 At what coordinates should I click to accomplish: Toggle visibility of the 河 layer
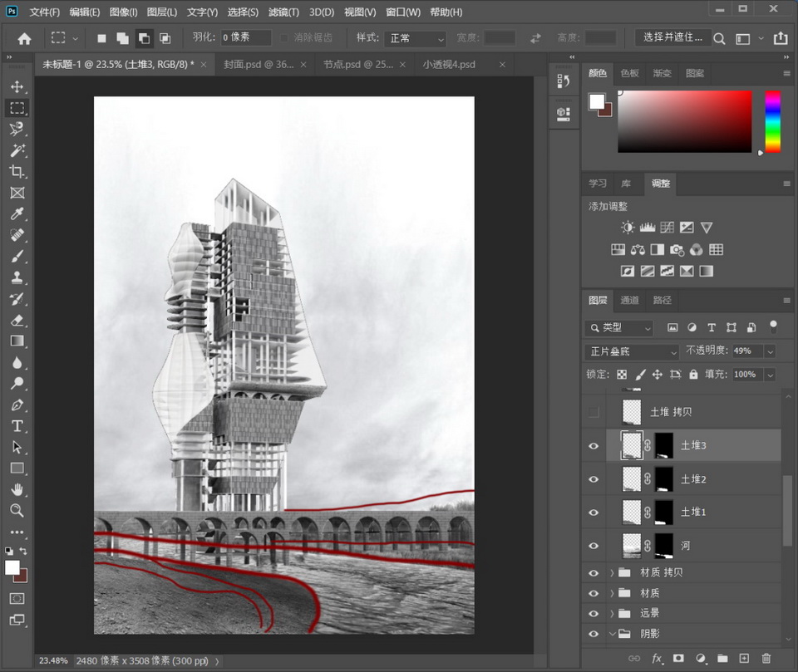point(594,546)
